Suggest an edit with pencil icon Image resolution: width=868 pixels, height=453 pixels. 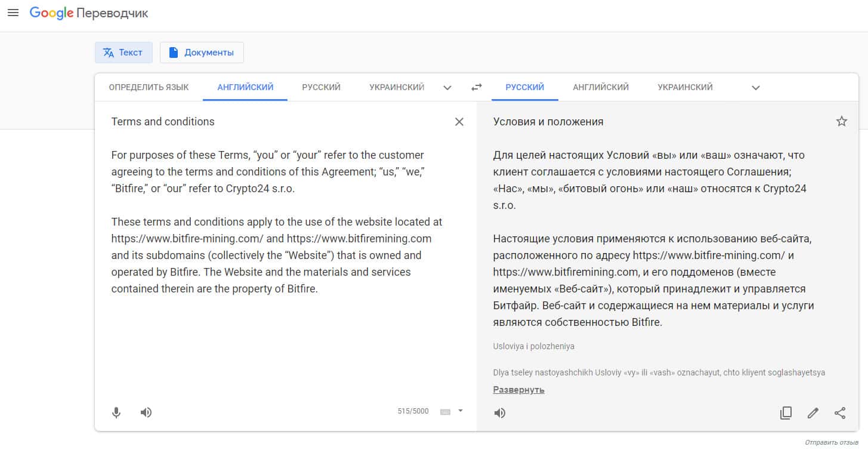pyautogui.click(x=813, y=413)
